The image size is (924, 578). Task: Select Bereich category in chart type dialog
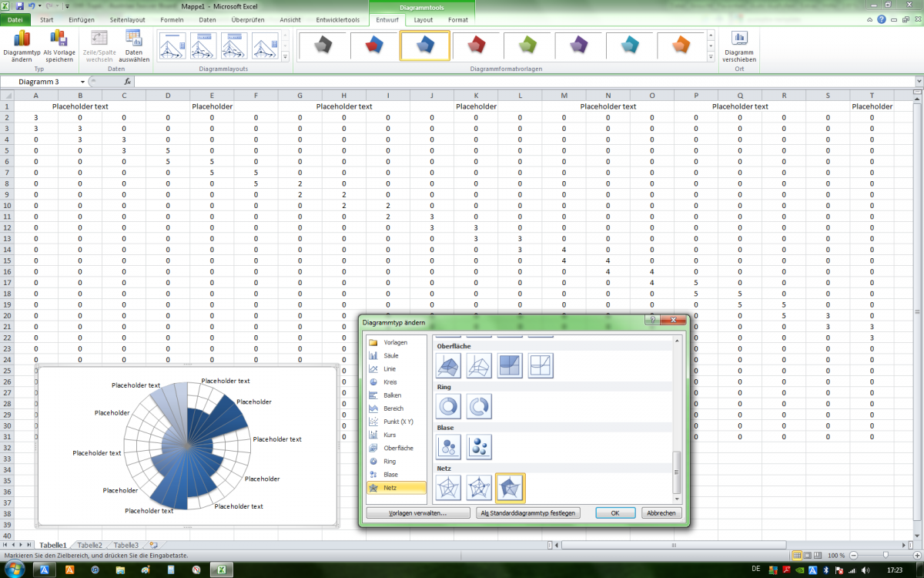tap(396, 408)
